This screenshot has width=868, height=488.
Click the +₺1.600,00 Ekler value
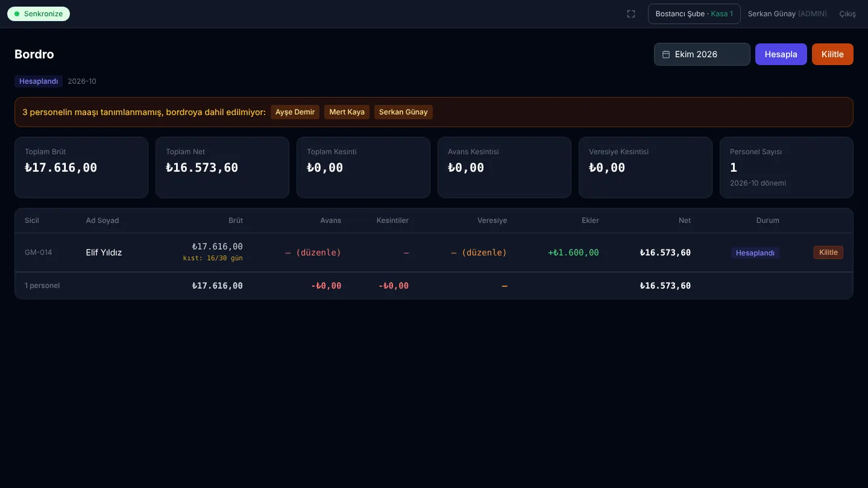point(573,252)
